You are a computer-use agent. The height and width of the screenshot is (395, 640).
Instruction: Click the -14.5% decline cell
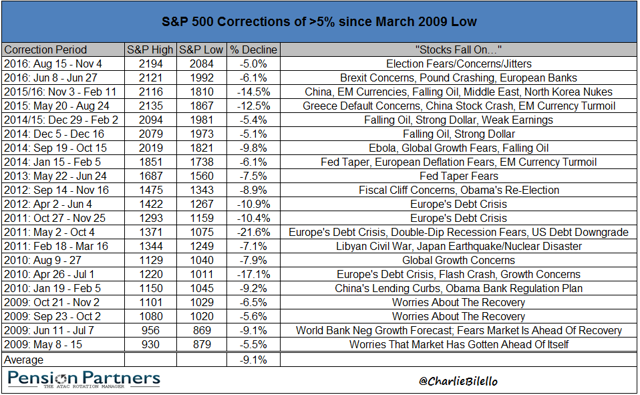point(253,92)
